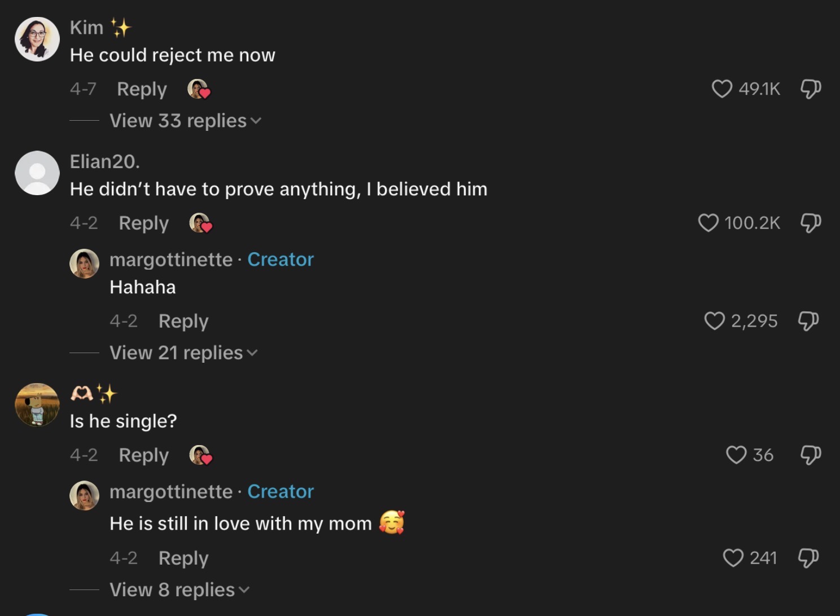Viewport: 840px width, 616px height.
Task: Open margottinette's username on Hahaha reply
Action: point(171,259)
